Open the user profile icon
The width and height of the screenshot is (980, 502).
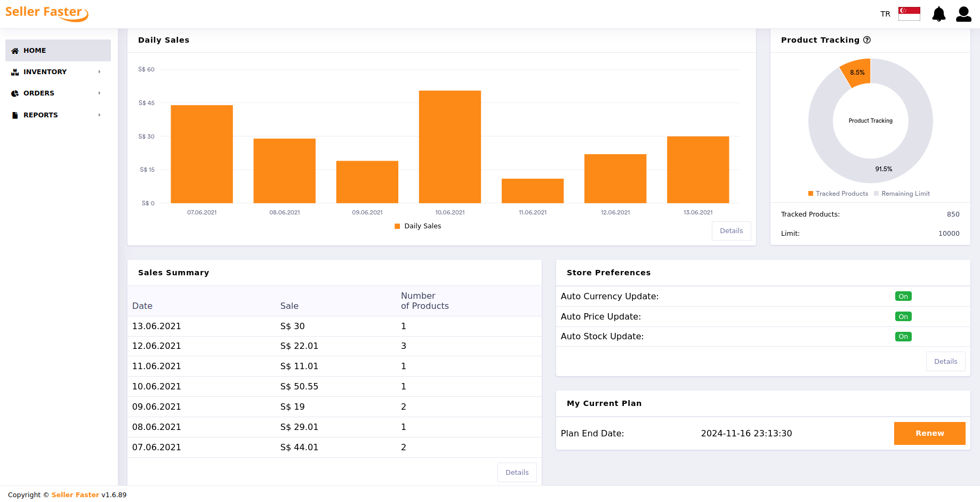(963, 14)
